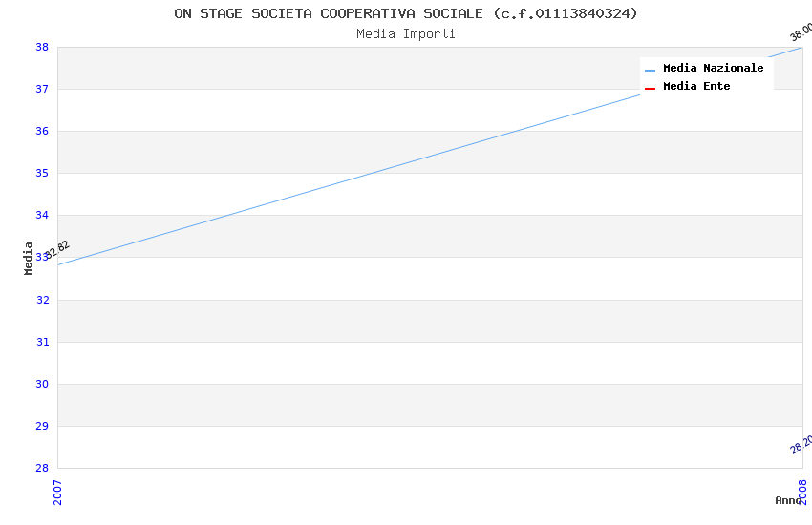The width and height of the screenshot is (812, 525).
Task: Click y-axis tick value 35
Action: [x=42, y=173]
